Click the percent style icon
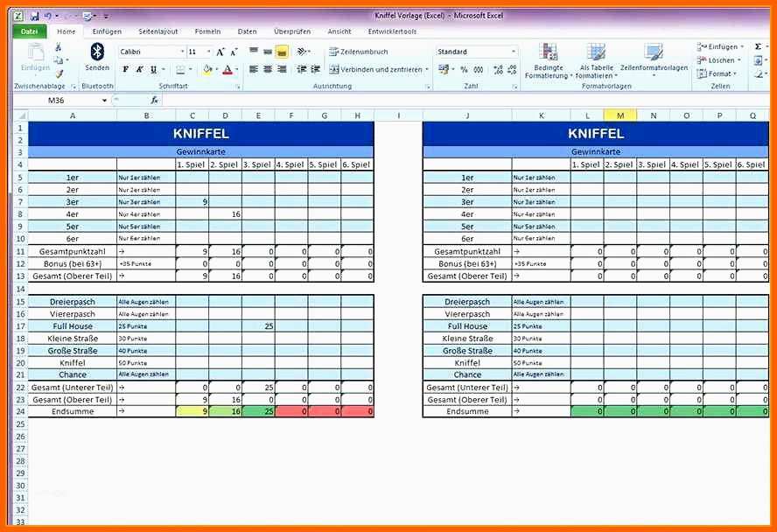The image size is (777, 532). click(465, 70)
